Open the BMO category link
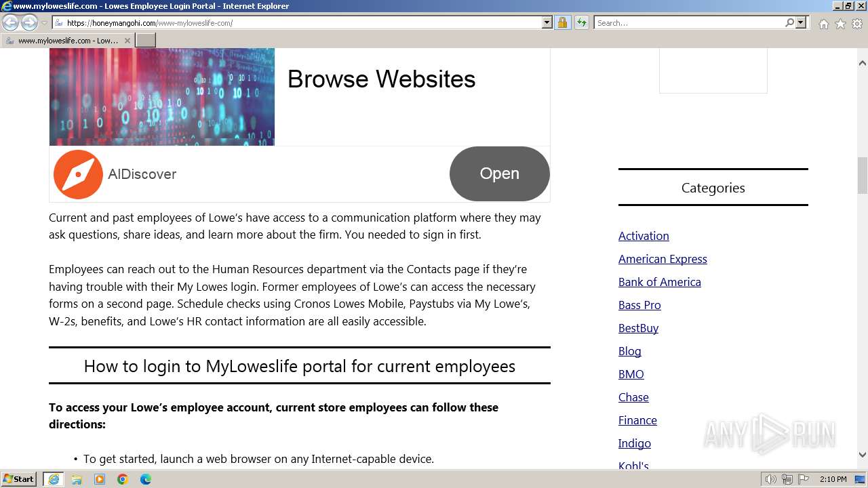The width and height of the screenshot is (868, 488). [x=631, y=374]
